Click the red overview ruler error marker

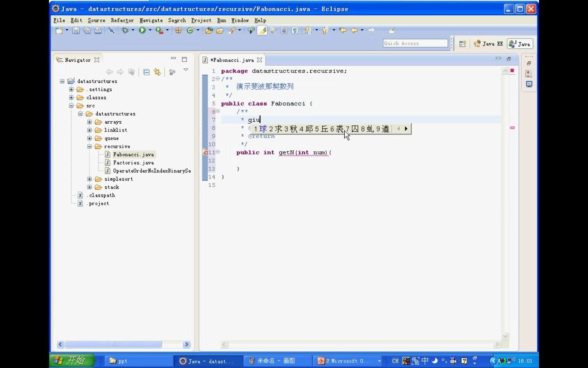tap(512, 128)
